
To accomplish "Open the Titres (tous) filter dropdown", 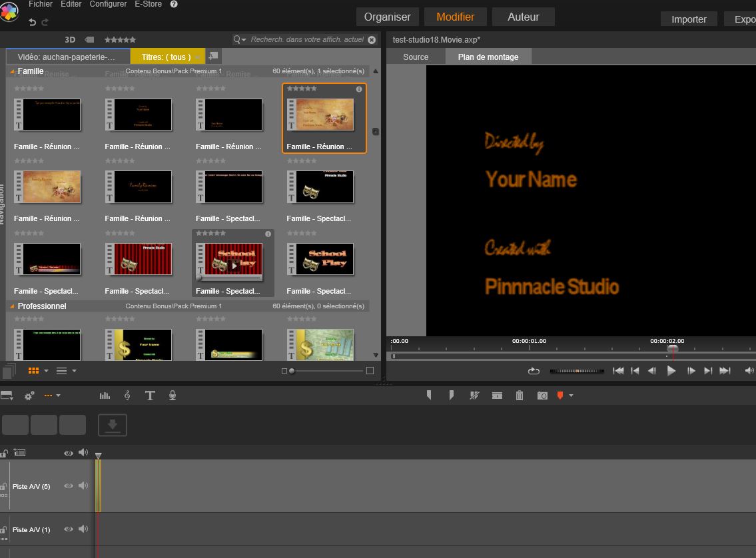I will coord(197,57).
